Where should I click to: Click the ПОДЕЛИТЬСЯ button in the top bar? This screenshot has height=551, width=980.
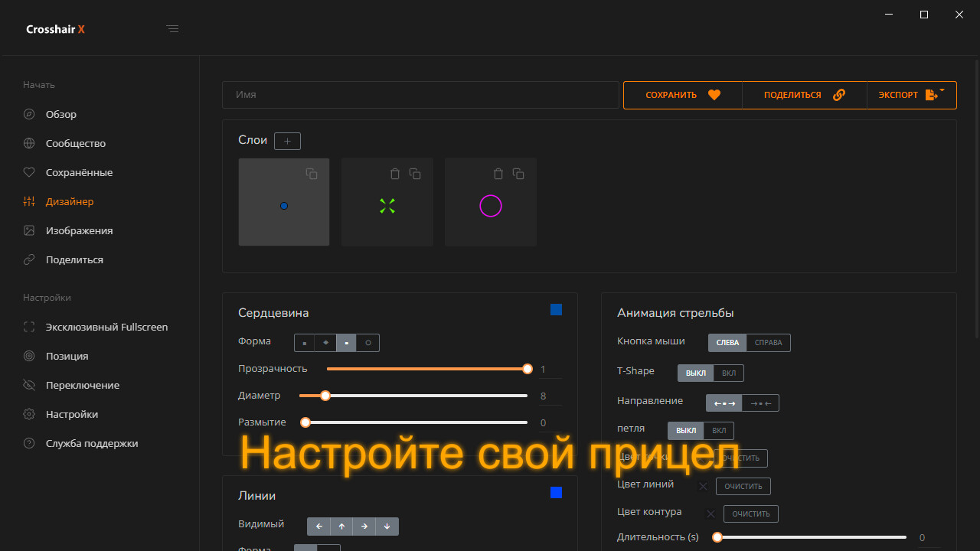tap(804, 95)
